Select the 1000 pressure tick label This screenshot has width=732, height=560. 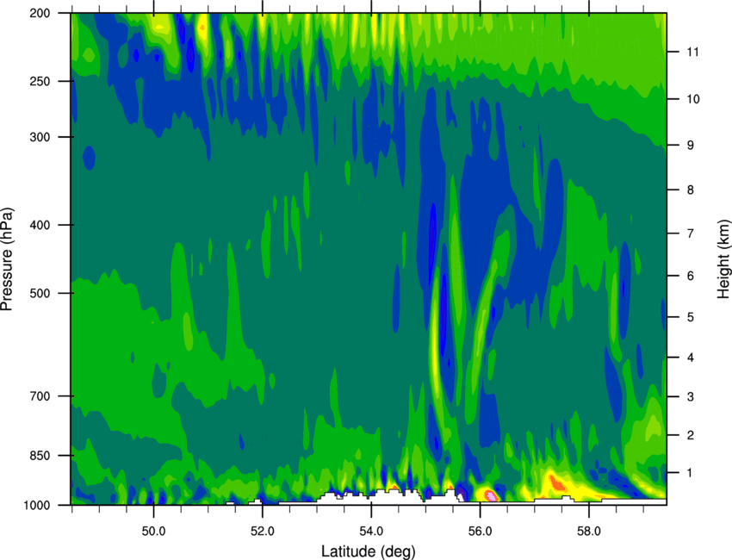click(x=37, y=505)
